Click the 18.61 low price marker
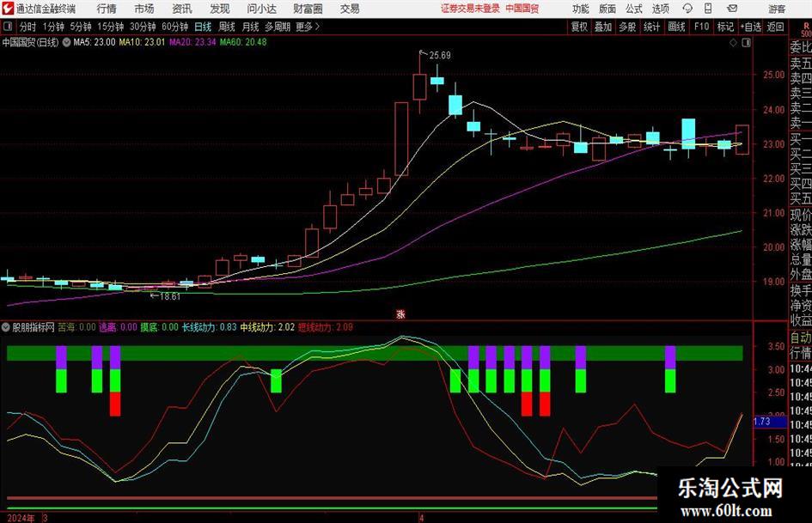Screen dimensions: 812x523 (170, 297)
